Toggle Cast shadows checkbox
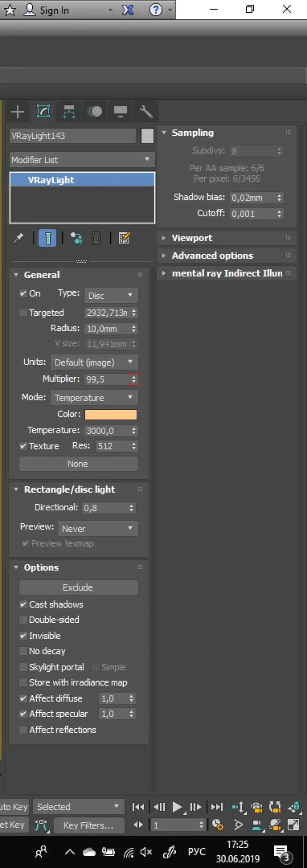The width and height of the screenshot is (307, 868). point(23,604)
